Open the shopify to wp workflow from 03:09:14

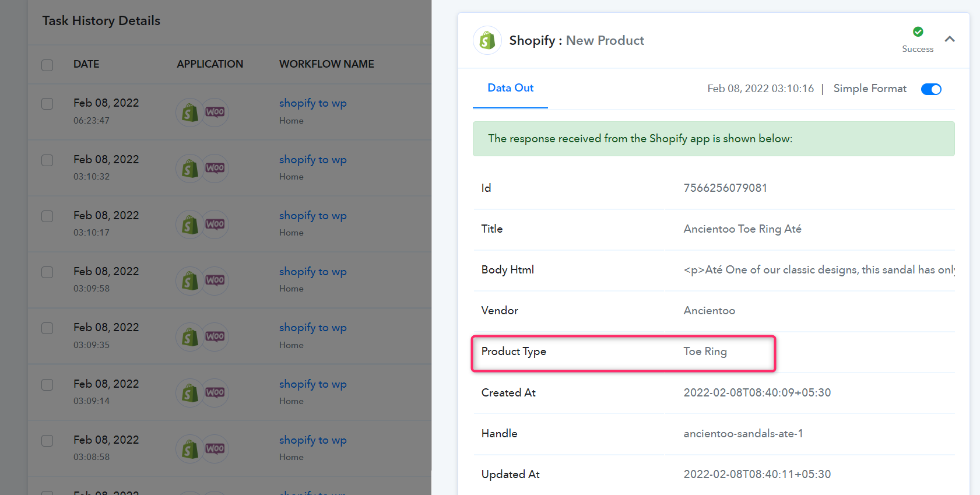tap(312, 384)
